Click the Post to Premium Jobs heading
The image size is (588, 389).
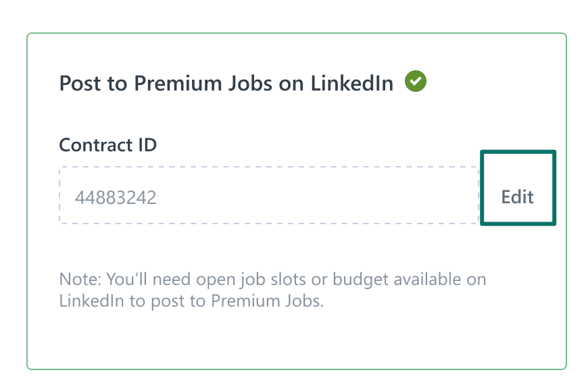tap(226, 83)
